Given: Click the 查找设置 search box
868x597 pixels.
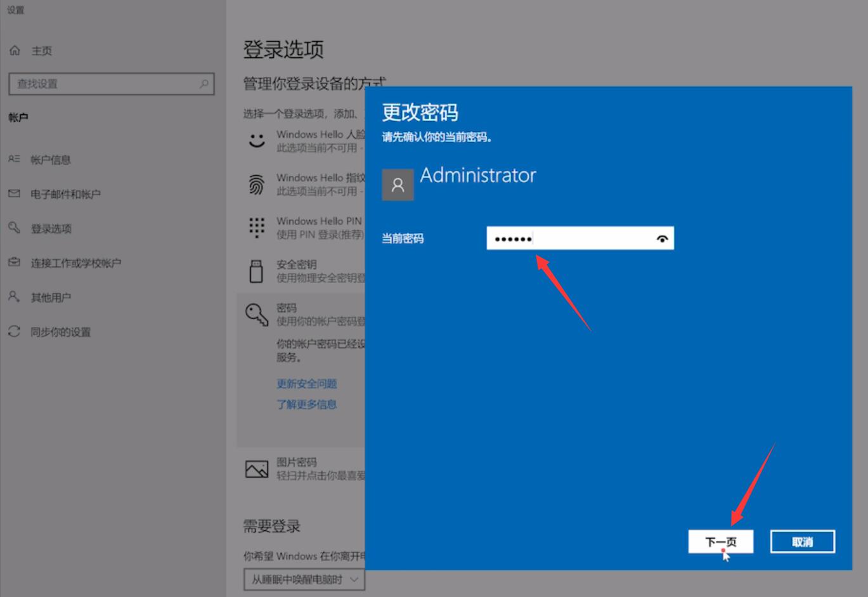Looking at the screenshot, I should pos(112,84).
